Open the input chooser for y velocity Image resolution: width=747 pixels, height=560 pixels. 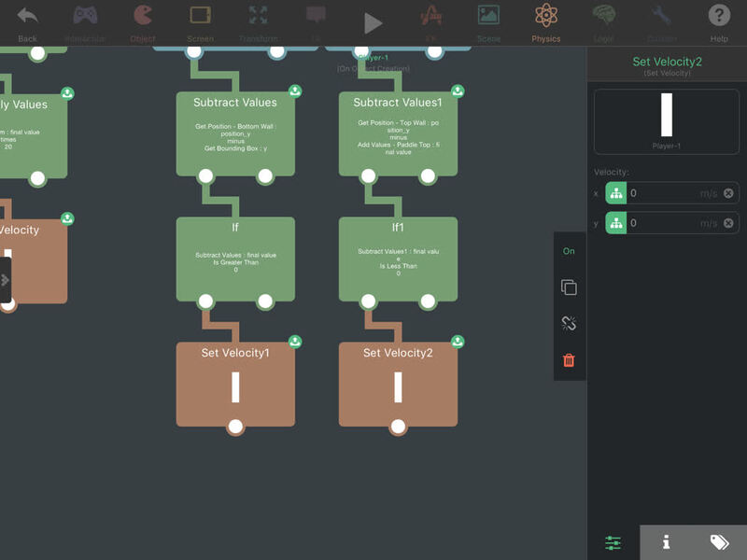pyautogui.click(x=616, y=223)
